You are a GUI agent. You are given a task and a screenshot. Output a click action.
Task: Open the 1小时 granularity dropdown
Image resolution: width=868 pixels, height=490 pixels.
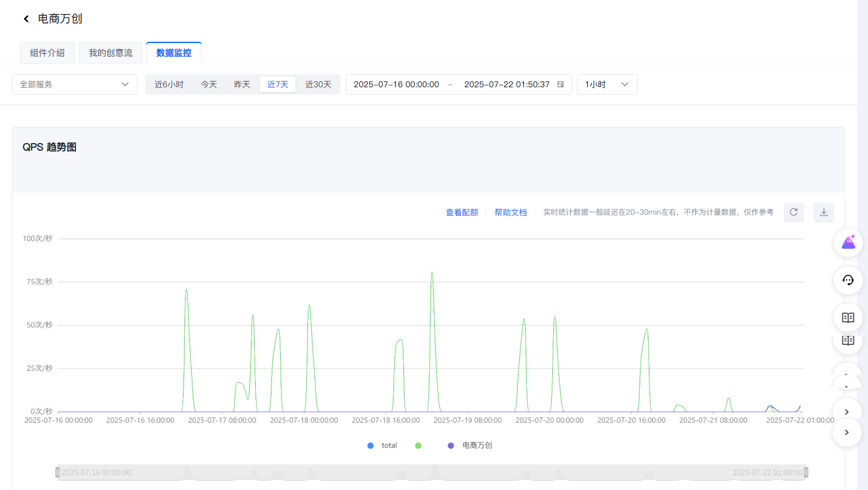606,85
